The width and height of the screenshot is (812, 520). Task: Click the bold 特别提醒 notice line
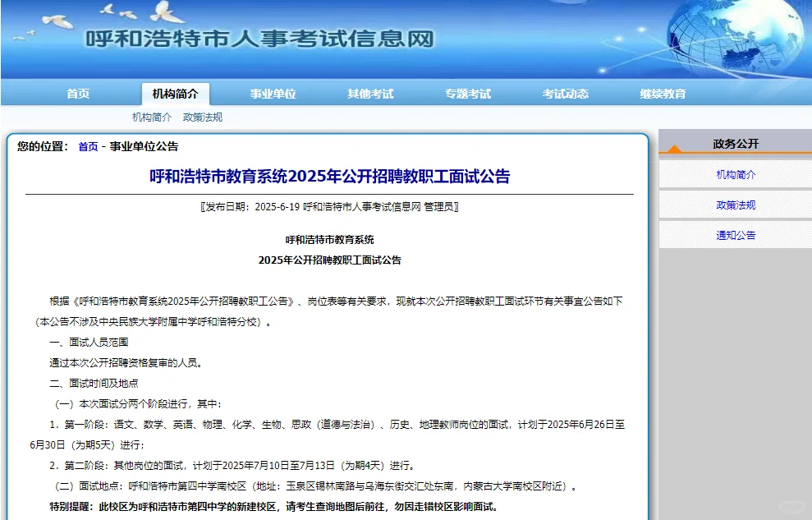(274, 507)
